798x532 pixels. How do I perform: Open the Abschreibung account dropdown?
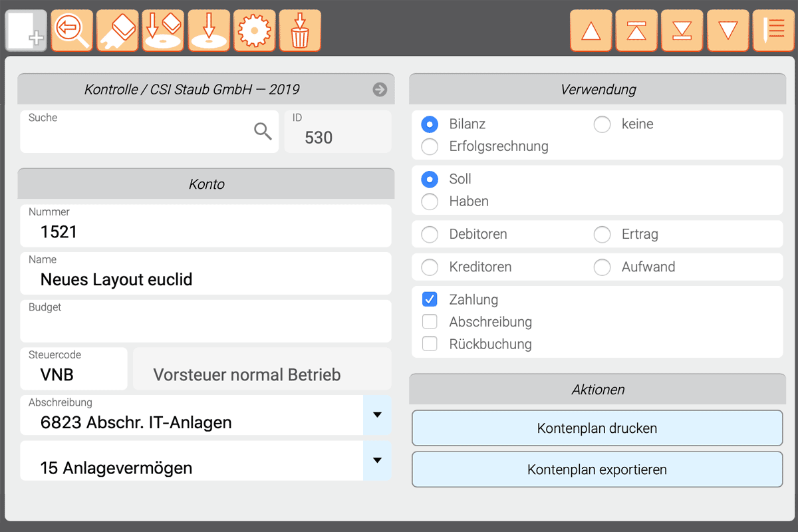coord(377,415)
